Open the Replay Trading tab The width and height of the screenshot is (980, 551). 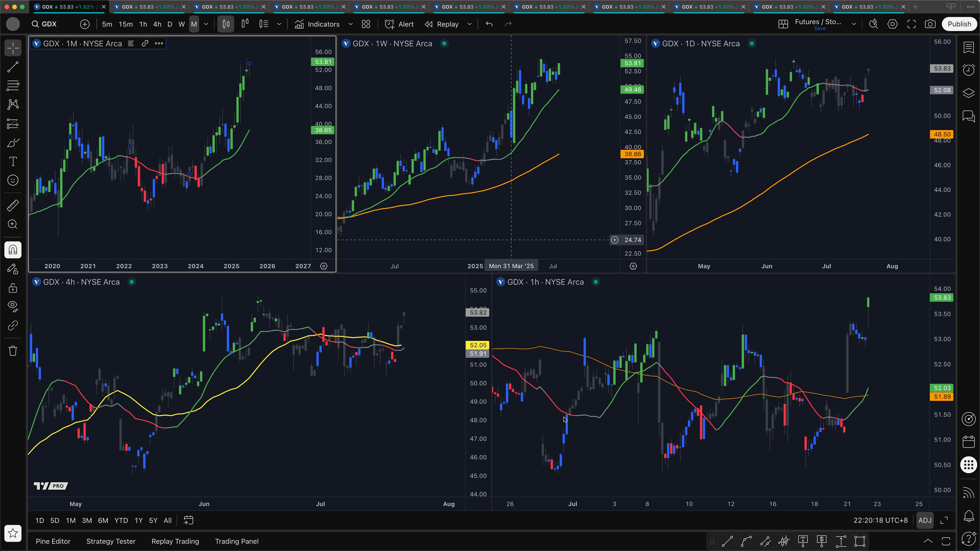[x=175, y=541]
